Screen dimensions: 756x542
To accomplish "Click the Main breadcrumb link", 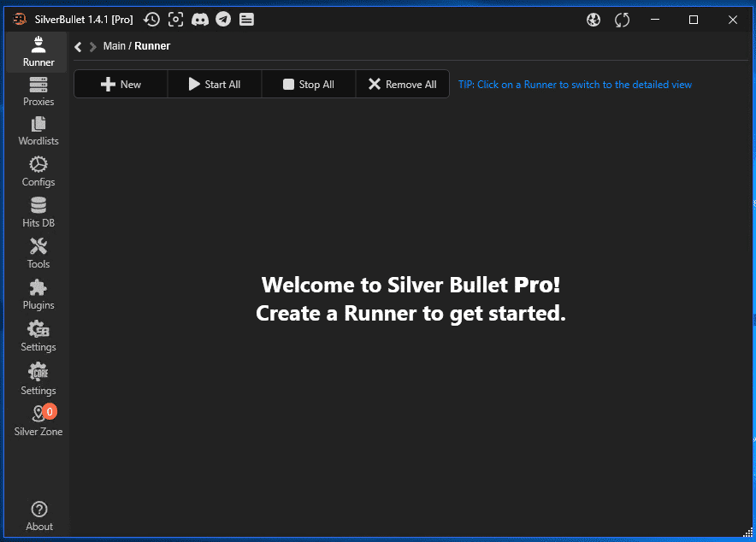I will point(115,46).
